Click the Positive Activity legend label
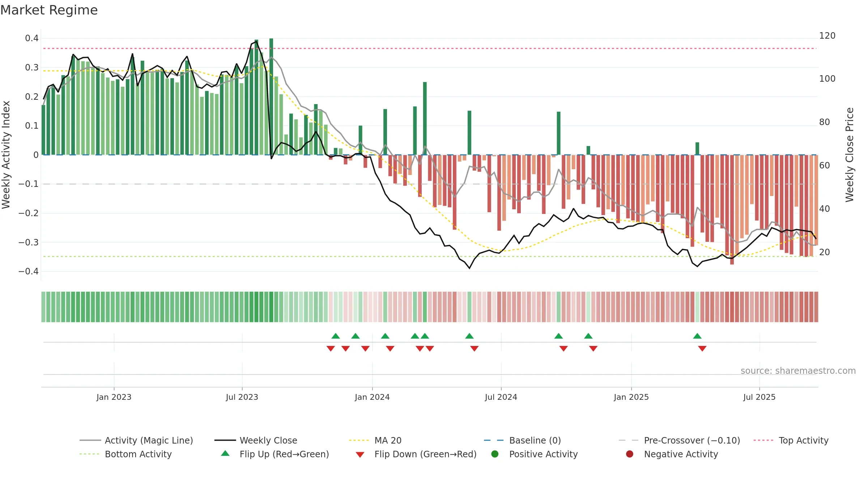The width and height of the screenshot is (868, 488). coord(544,454)
